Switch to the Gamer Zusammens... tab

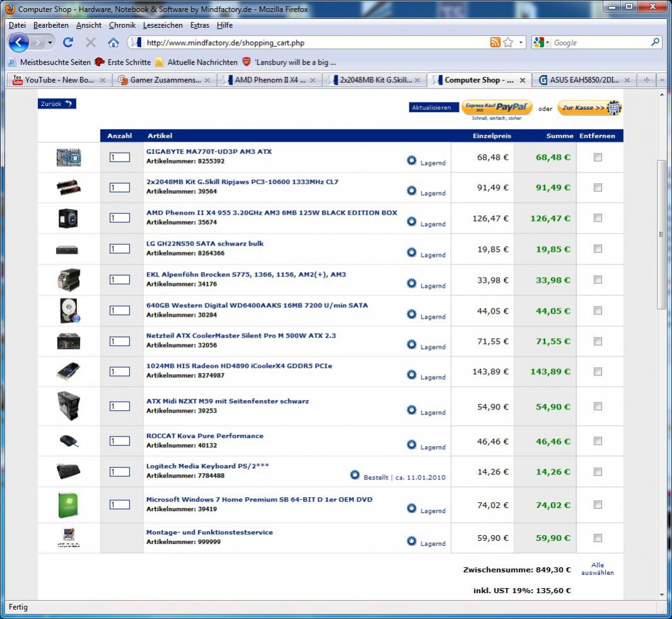165,80
